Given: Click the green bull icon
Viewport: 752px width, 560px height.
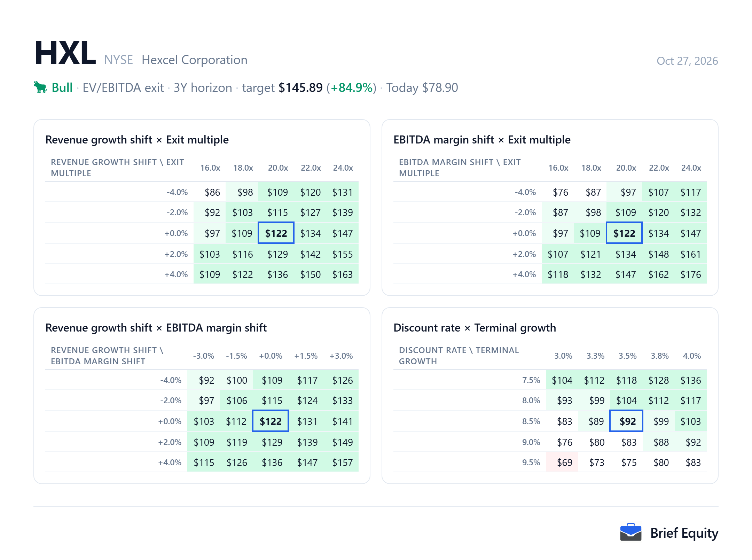Looking at the screenshot, I should (x=40, y=87).
